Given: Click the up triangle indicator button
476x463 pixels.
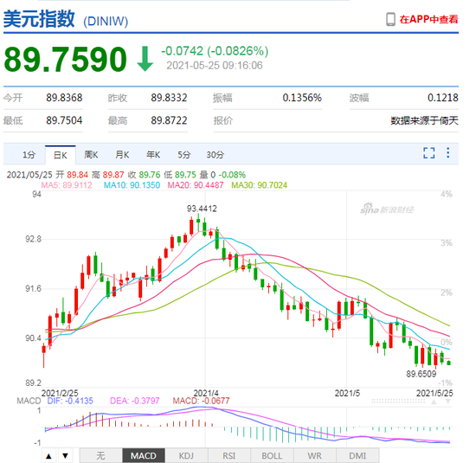Looking at the screenshot, I should (x=48, y=456).
